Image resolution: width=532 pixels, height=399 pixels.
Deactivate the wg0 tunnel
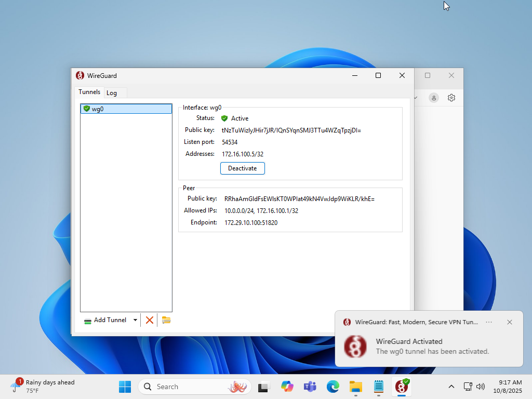coord(242,168)
